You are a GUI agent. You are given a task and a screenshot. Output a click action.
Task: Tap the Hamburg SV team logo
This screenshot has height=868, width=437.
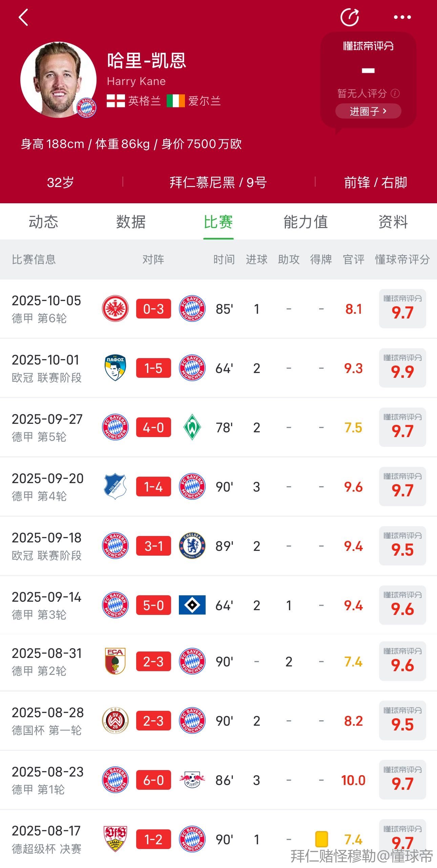coord(192,605)
